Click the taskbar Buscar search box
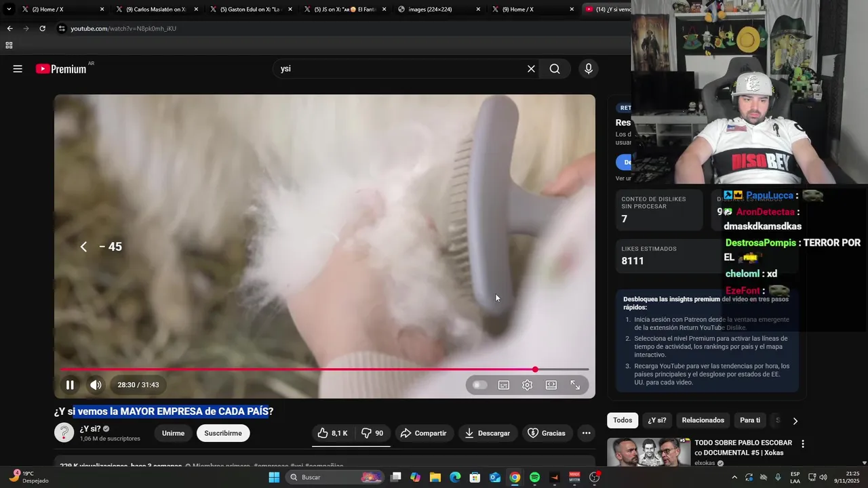The width and height of the screenshot is (868, 488). 335,477
